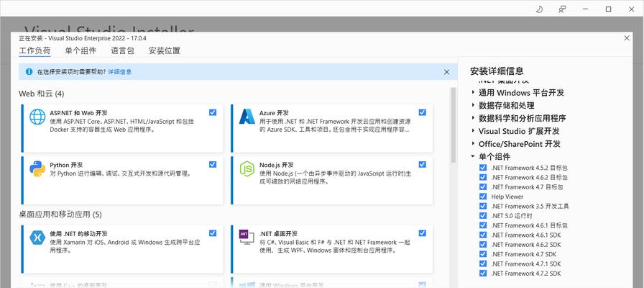Open the 详细信息 help link
This screenshot has width=644, height=288.
(x=120, y=72)
